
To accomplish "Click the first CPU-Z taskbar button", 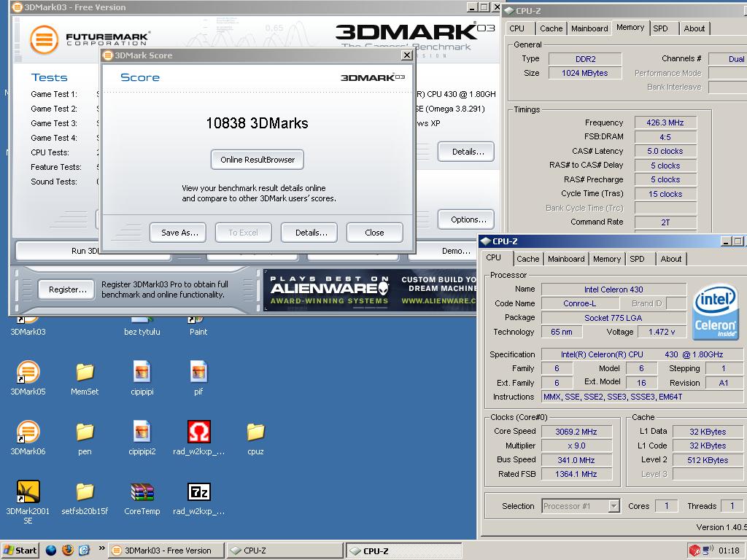I will (285, 551).
